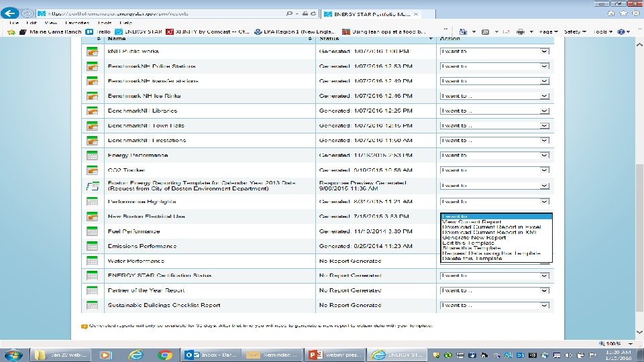Choose Download Current Report in Excel
This screenshot has height=362, width=644.
pyautogui.click(x=496, y=227)
